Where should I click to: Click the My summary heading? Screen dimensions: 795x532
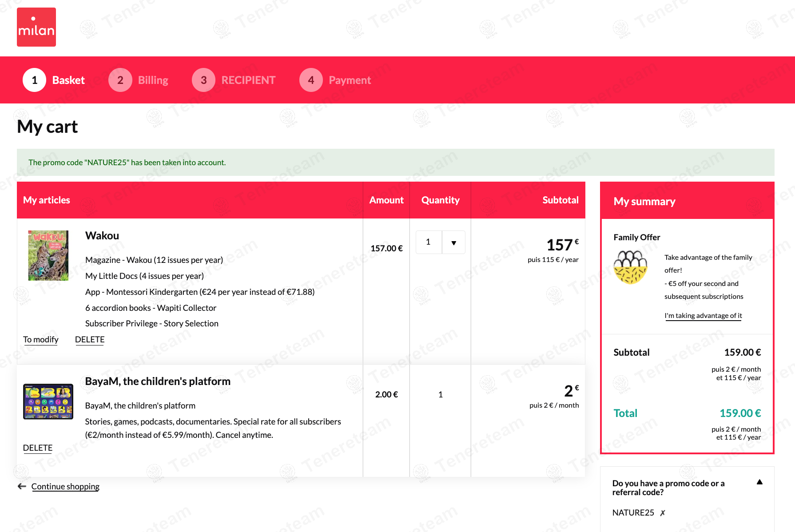point(644,202)
